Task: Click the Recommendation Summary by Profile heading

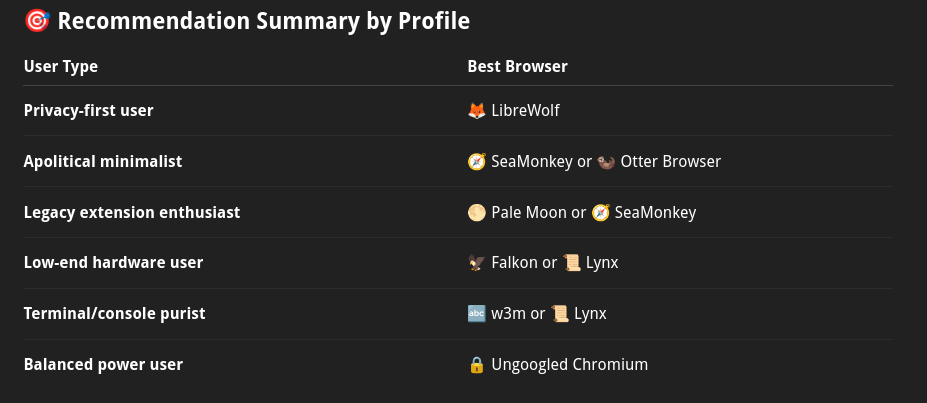Action: pos(264,21)
